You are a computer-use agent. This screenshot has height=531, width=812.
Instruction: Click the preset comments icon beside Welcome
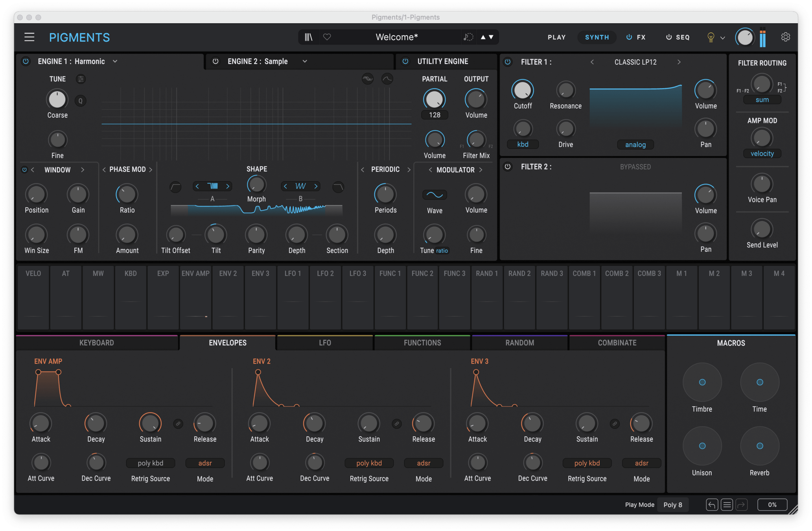click(468, 37)
